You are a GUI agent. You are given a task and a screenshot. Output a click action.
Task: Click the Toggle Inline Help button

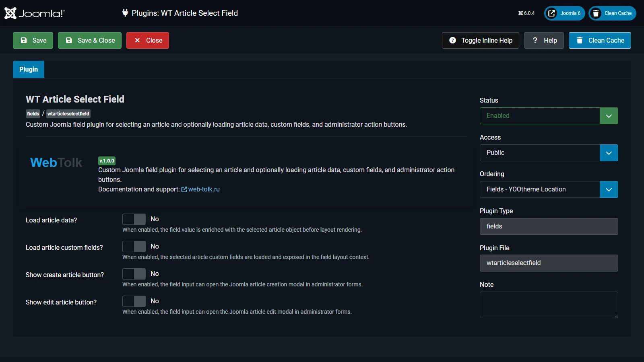(480, 40)
